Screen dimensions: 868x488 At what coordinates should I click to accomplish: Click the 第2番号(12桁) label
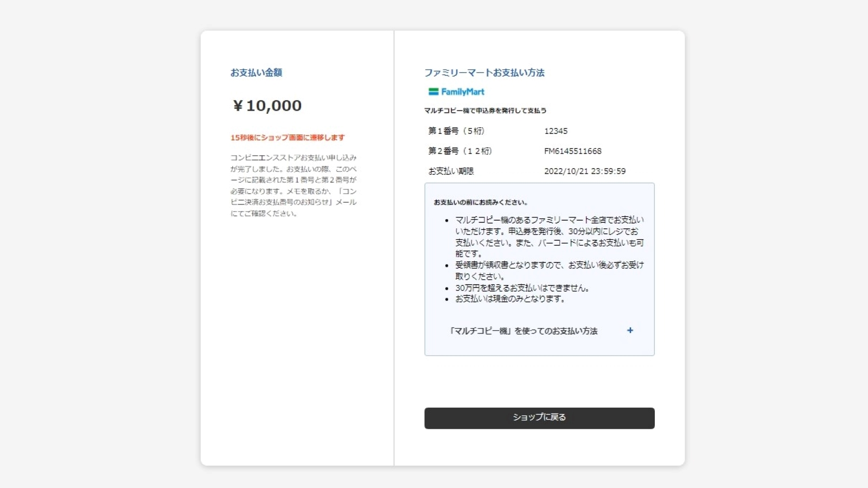[x=460, y=151]
